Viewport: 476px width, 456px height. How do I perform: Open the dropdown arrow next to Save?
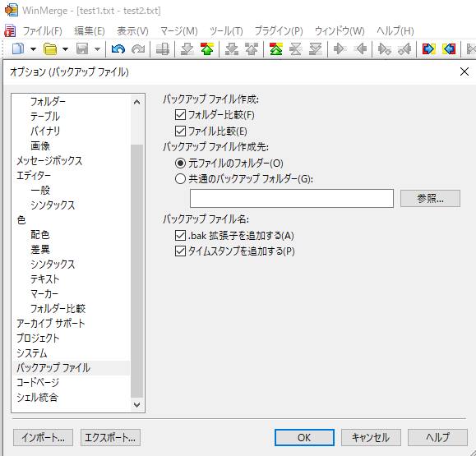click(x=97, y=49)
